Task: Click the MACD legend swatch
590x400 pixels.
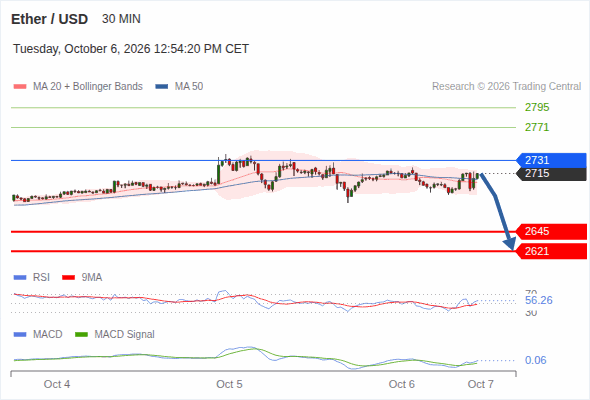Action: pos(20,335)
